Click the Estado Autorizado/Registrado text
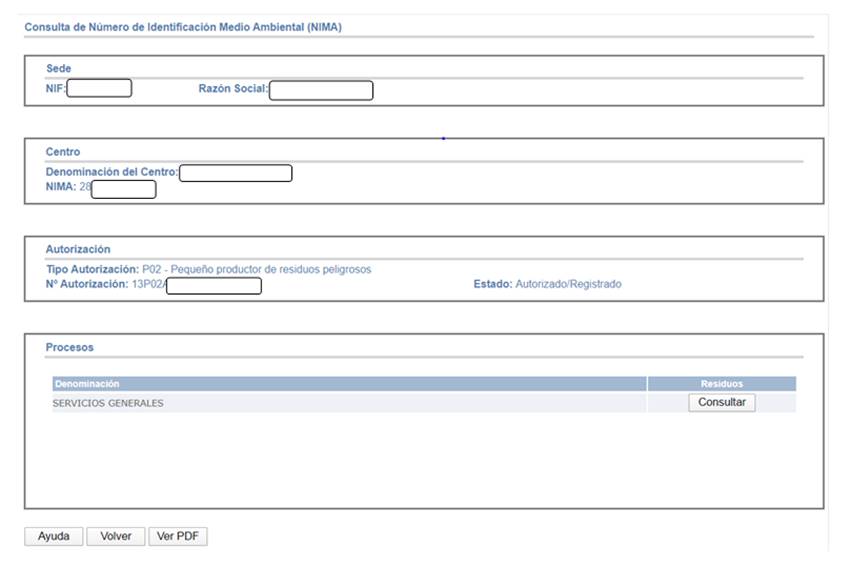 tap(547, 285)
